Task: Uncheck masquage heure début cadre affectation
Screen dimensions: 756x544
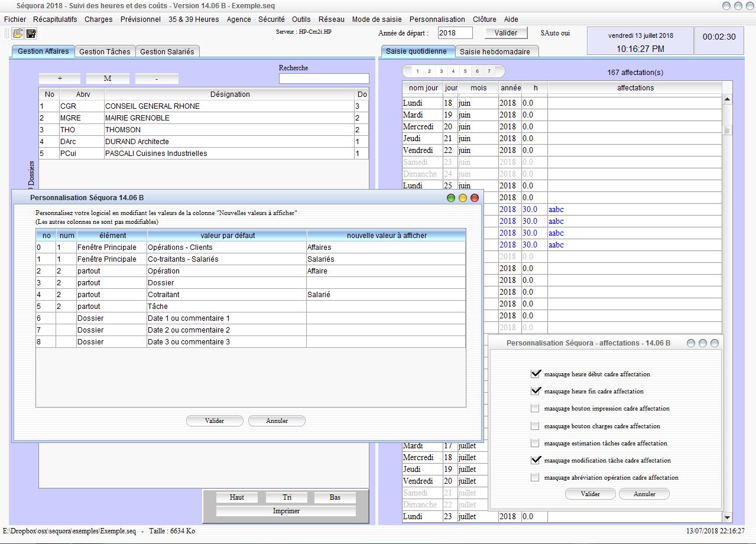Action: [536, 373]
